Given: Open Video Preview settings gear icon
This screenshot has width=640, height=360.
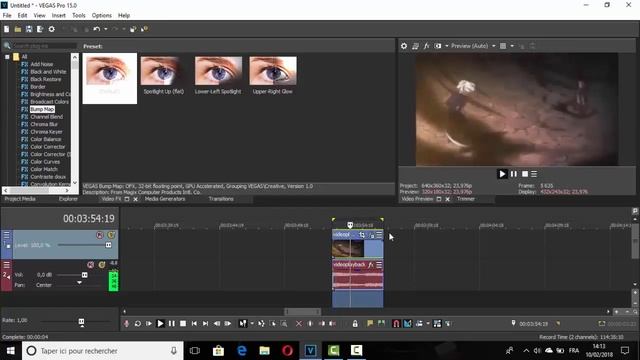Looking at the screenshot, I should click(x=404, y=46).
